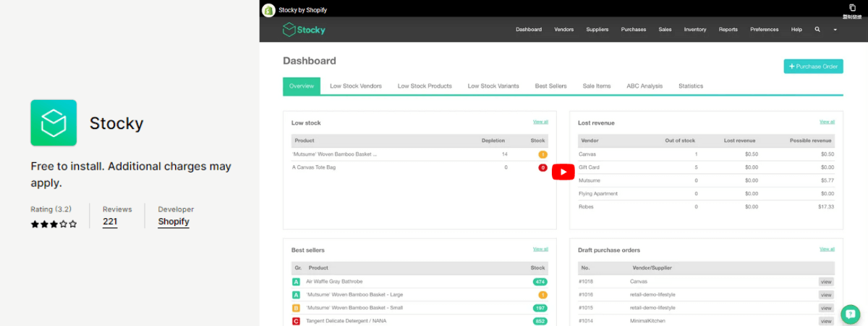This screenshot has width=868, height=326.
Task: Open the Inventory menu
Action: tap(695, 30)
